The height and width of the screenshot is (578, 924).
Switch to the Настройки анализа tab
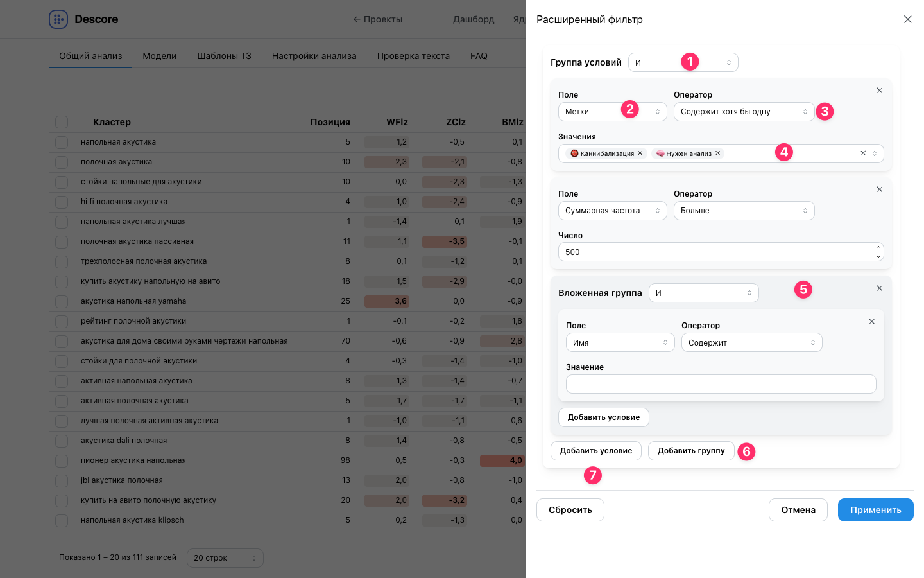314,56
